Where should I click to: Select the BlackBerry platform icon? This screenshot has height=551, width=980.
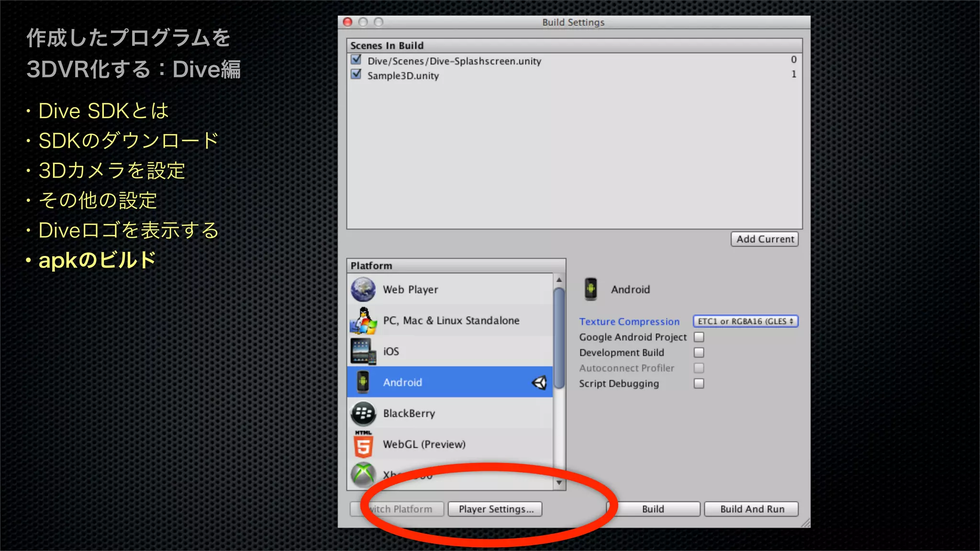pyautogui.click(x=363, y=413)
